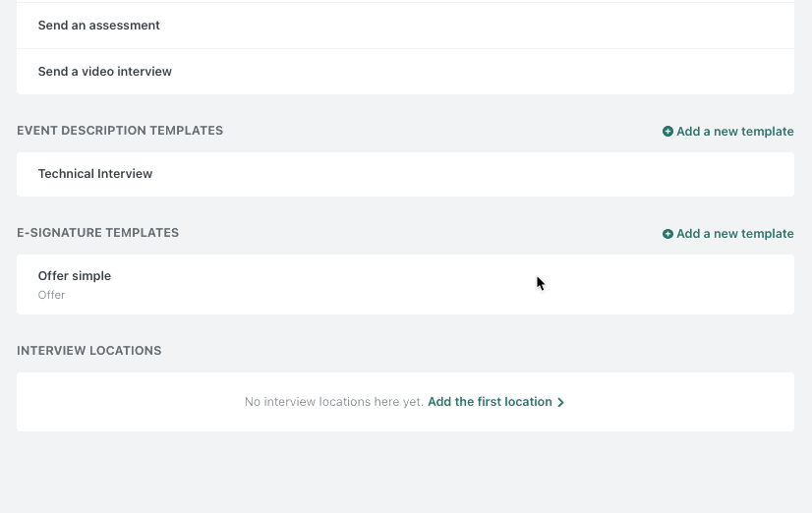Image resolution: width=812 pixels, height=513 pixels.
Task: Click plus icon for E-Signature template
Action: 667,234
